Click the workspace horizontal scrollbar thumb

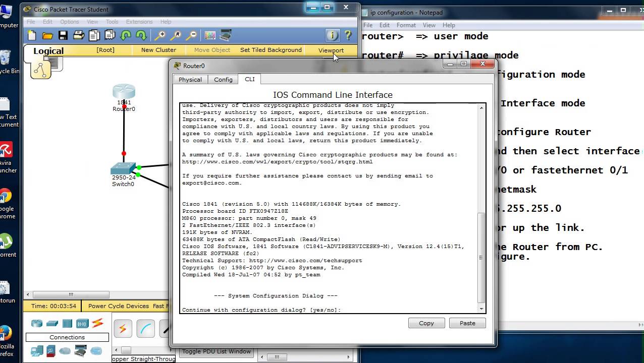point(71,294)
